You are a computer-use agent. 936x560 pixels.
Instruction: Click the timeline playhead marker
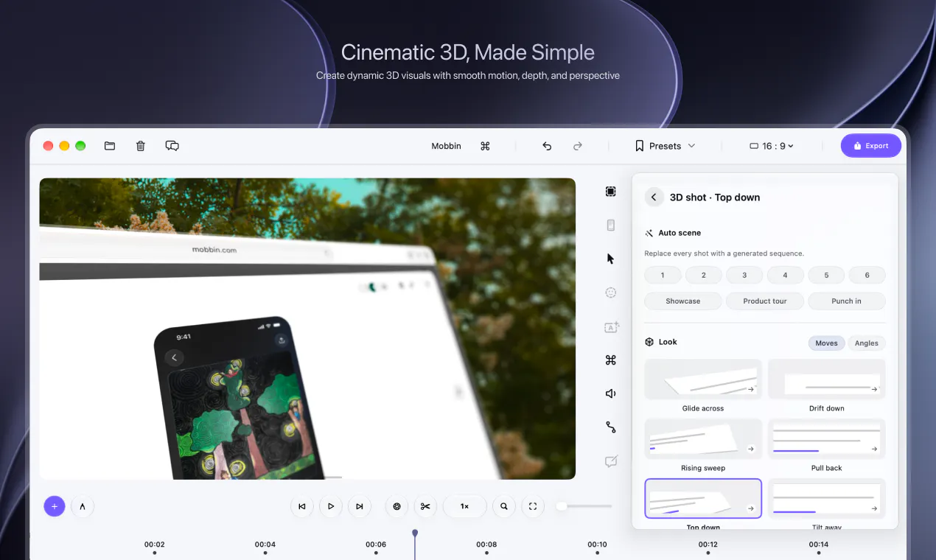coord(415,533)
